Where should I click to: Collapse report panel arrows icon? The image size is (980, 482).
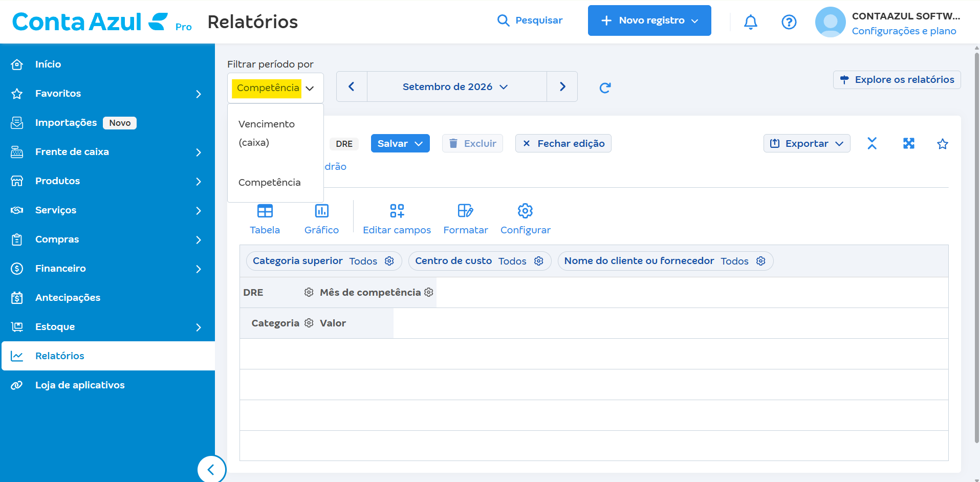872,143
